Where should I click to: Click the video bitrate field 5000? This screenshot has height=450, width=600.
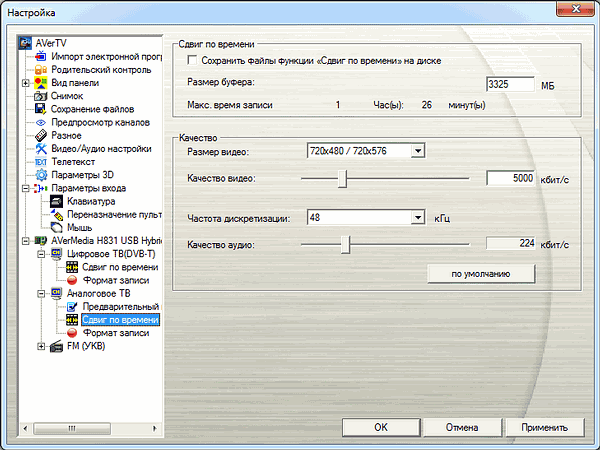(x=510, y=178)
